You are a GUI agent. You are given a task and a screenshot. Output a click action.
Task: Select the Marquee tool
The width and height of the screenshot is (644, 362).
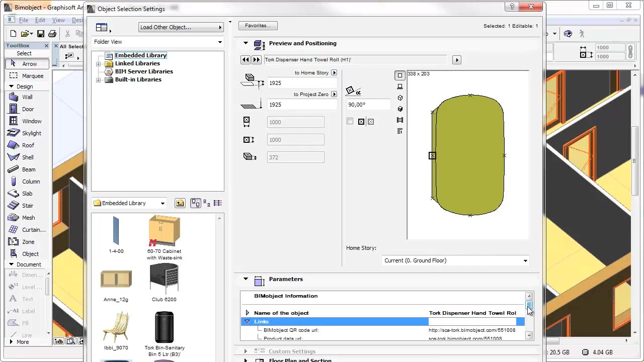click(28, 76)
